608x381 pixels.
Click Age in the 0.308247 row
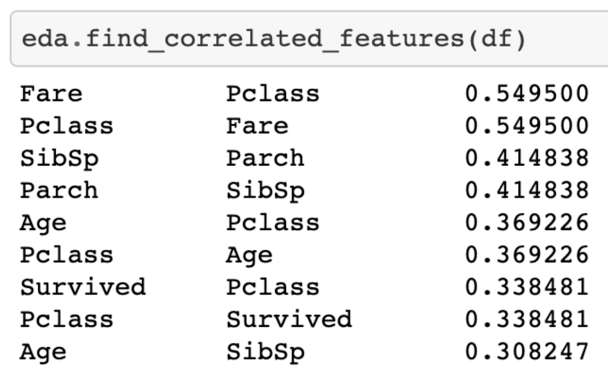pyautogui.click(x=43, y=353)
